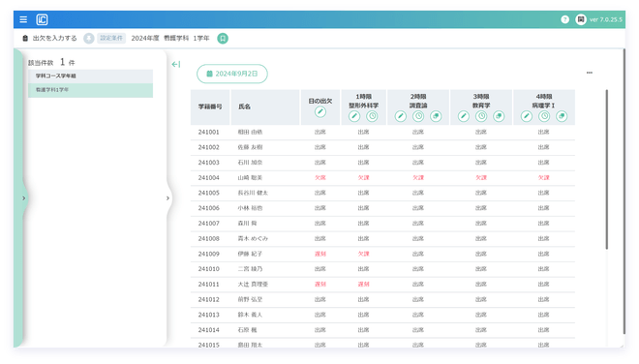
Task: Click student number 241003
Action: (x=209, y=163)
